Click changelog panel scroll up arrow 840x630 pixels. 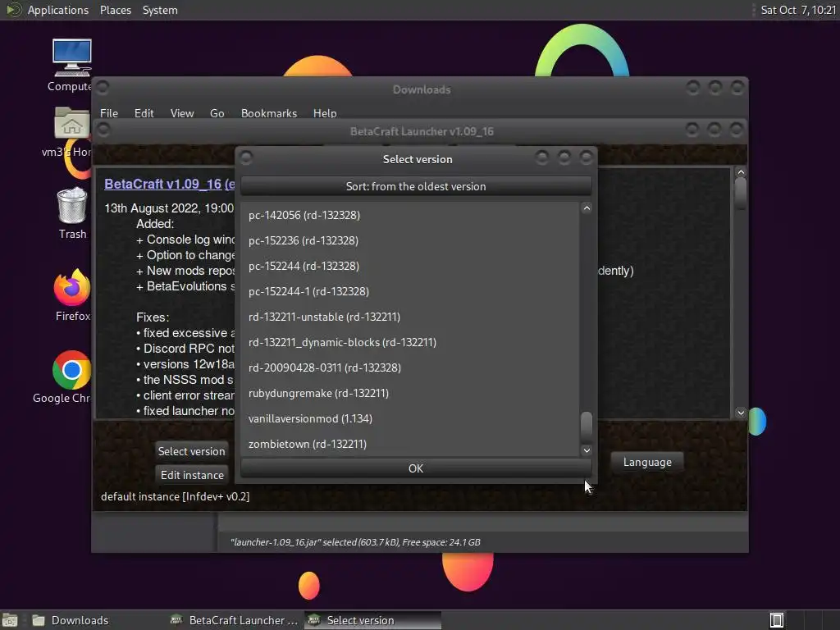click(741, 172)
